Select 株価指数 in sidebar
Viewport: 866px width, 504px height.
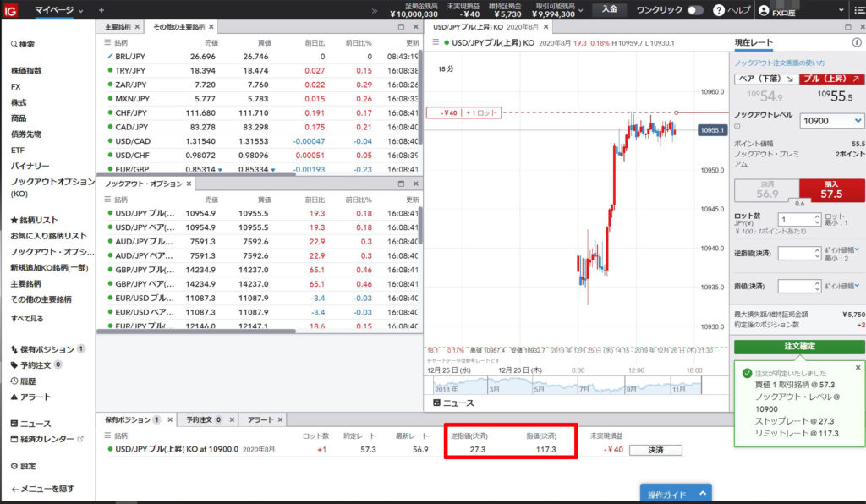tap(26, 71)
